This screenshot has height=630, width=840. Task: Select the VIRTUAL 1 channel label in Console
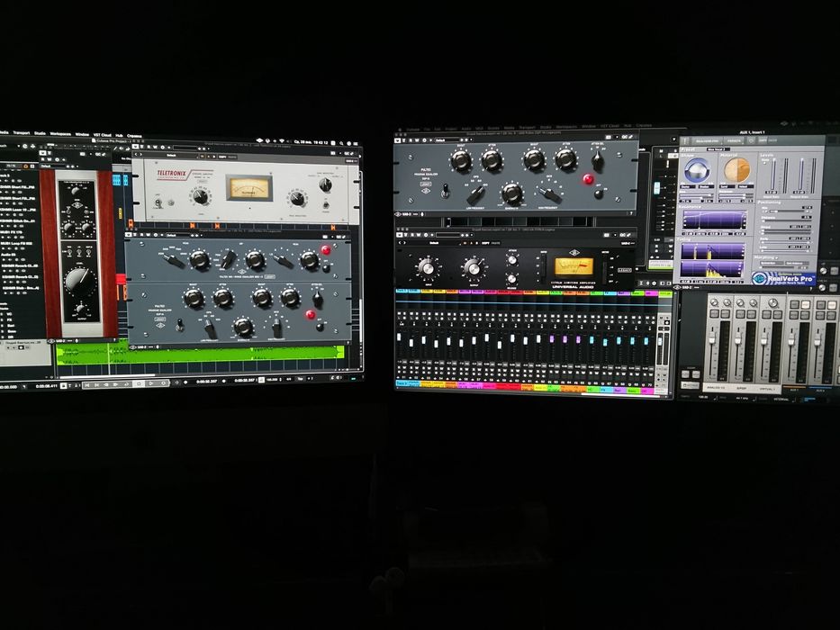766,388
